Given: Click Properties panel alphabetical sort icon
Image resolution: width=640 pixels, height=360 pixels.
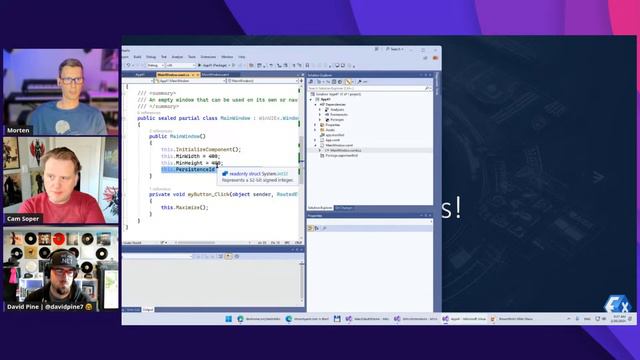Looking at the screenshot, I should pyautogui.click(x=316, y=228).
